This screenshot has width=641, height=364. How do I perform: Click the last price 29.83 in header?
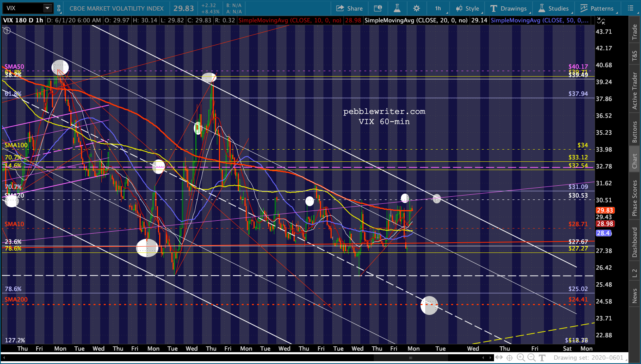coord(184,8)
